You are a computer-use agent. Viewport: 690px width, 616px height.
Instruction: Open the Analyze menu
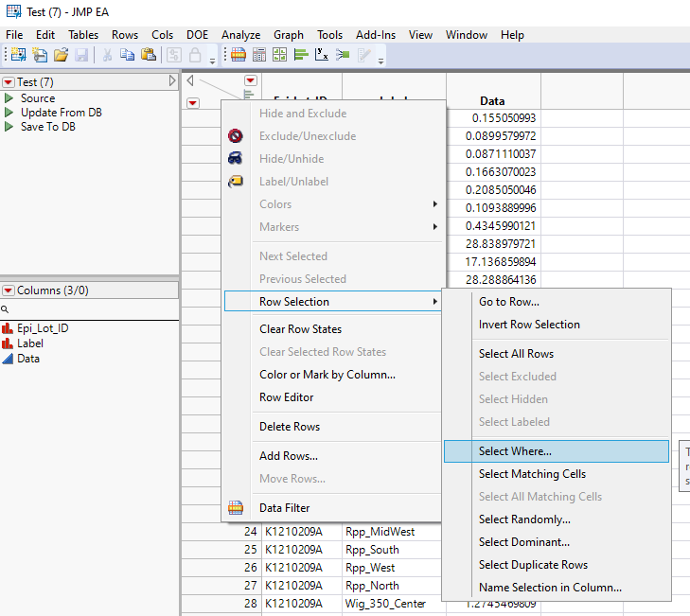(240, 35)
